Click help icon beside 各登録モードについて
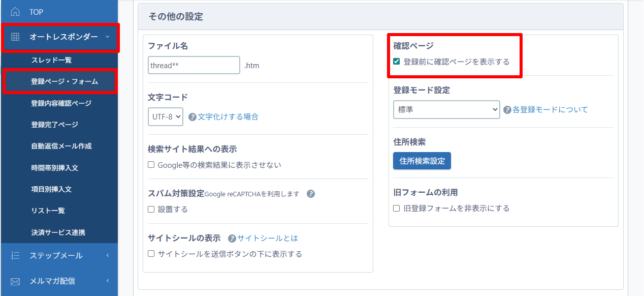The width and height of the screenshot is (644, 296). 507,110
